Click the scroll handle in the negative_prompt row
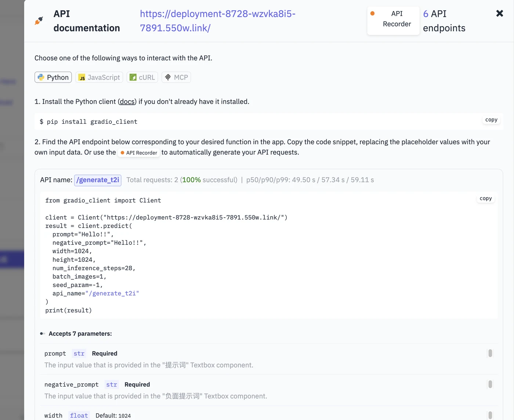Screen dimensions: 514x420 click(490, 384)
